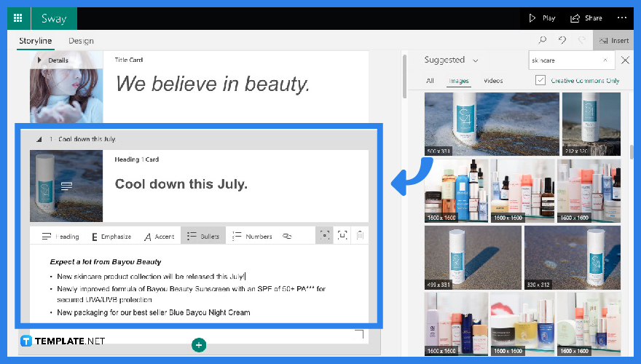
Task: Expand the Details disclosure triangle
Action: 39,60
